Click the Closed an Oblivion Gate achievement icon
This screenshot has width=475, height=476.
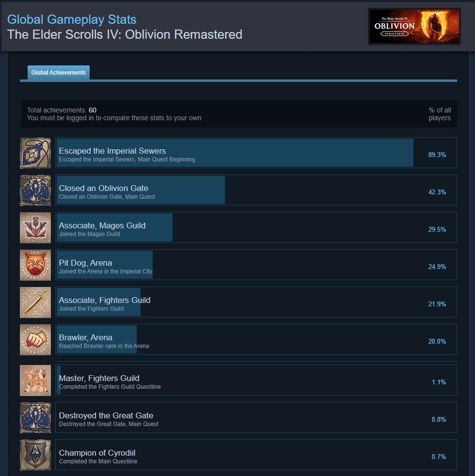click(x=35, y=190)
